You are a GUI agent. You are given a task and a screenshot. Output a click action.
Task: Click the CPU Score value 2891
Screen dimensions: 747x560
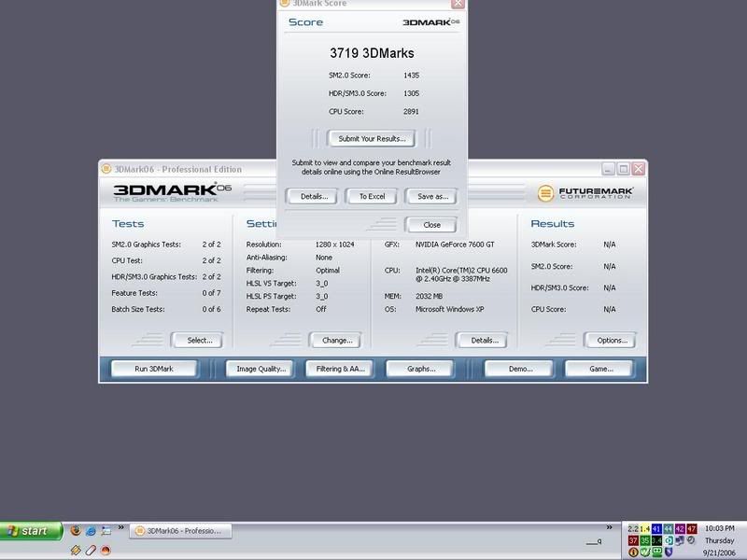coord(411,111)
